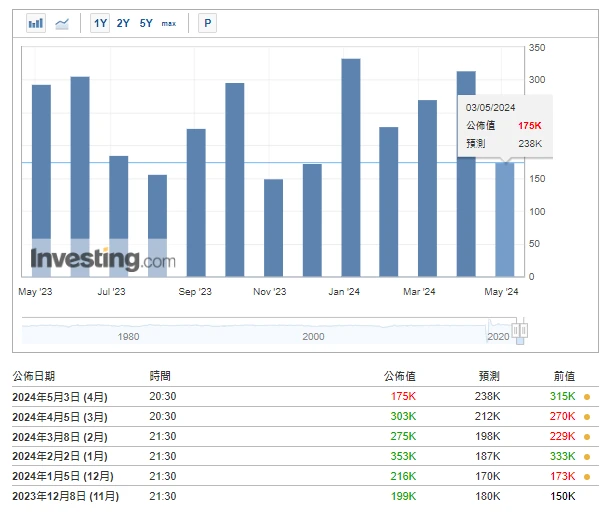Open the 2024年5月3日 (4月) release row
608x512 pixels.
click(x=60, y=397)
